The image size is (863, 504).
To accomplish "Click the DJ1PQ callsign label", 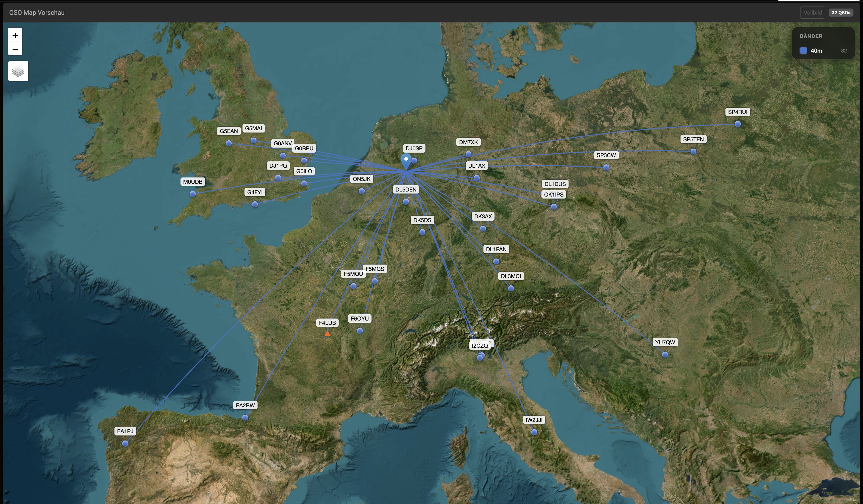I will (x=278, y=166).
